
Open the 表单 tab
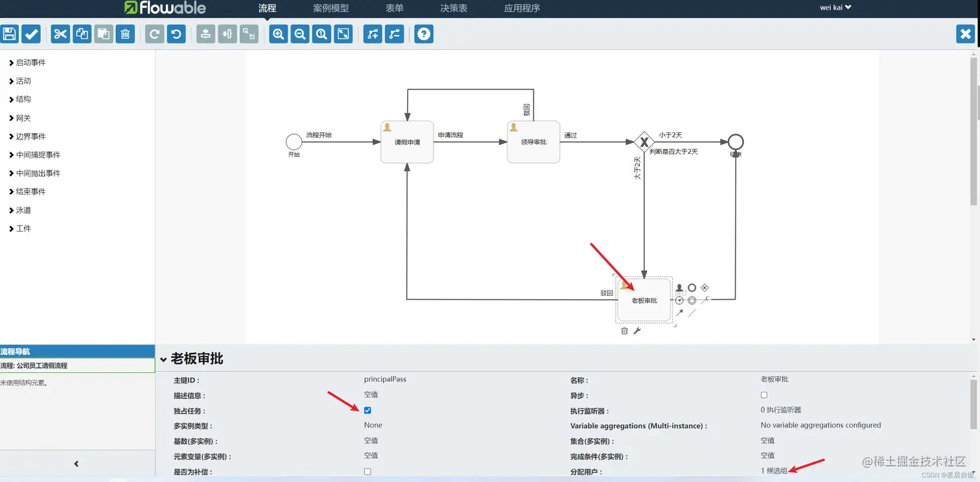pyautogui.click(x=395, y=8)
